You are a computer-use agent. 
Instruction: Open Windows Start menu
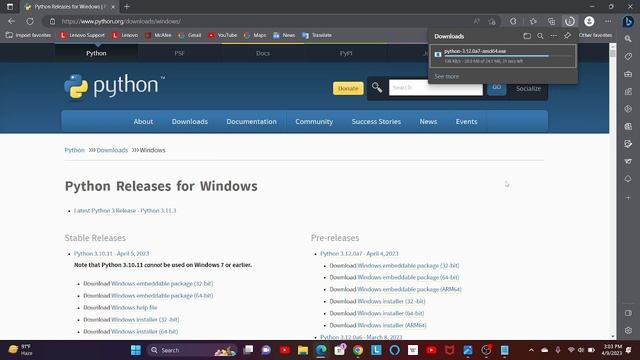coord(136,350)
